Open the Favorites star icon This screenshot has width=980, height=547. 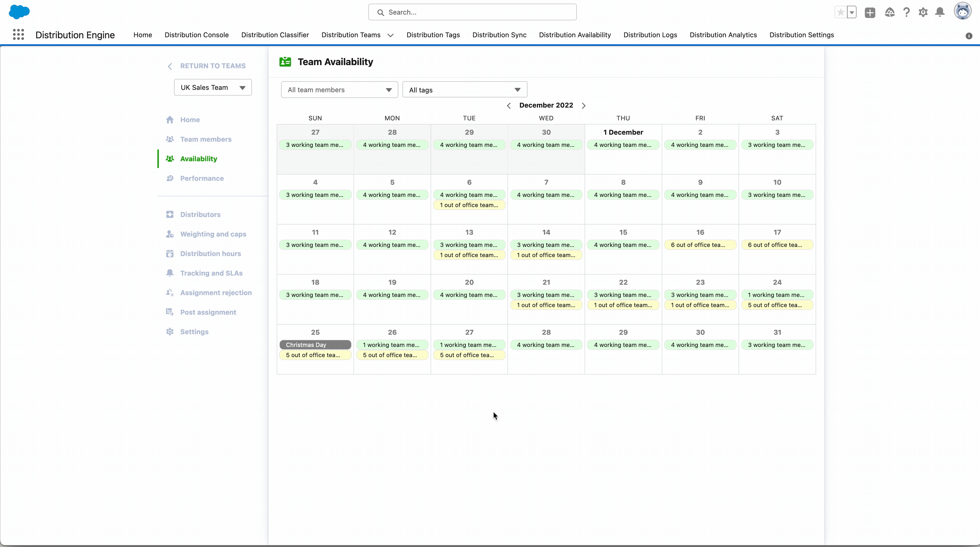[840, 12]
